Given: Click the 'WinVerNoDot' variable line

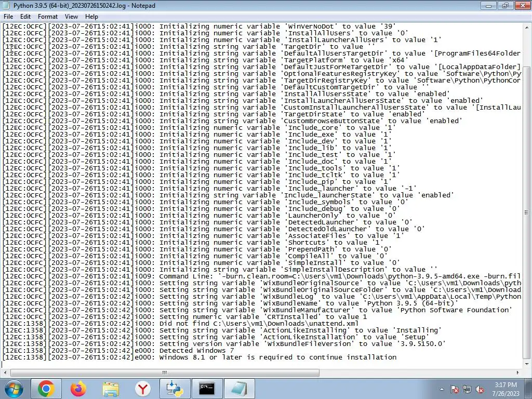Looking at the screenshot, I should [x=199, y=26].
